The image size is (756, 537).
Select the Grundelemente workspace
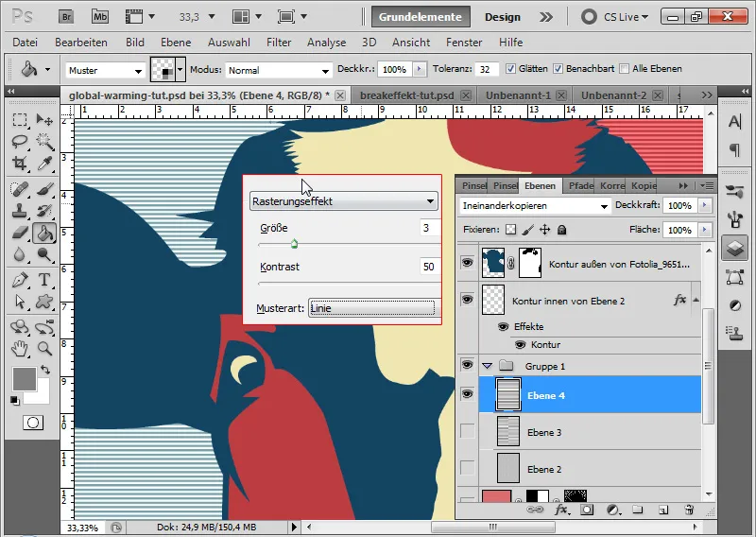pyautogui.click(x=421, y=17)
